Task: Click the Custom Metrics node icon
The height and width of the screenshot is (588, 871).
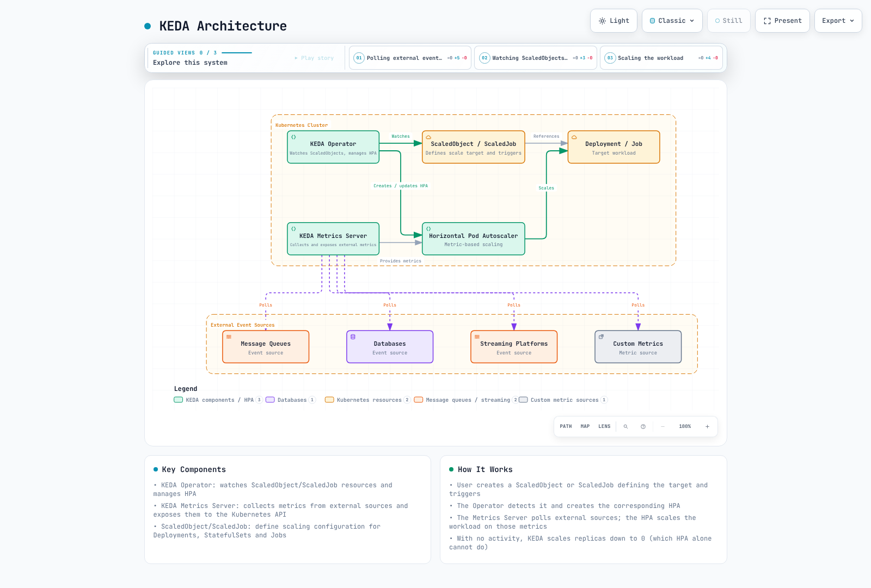Action: pyautogui.click(x=601, y=336)
